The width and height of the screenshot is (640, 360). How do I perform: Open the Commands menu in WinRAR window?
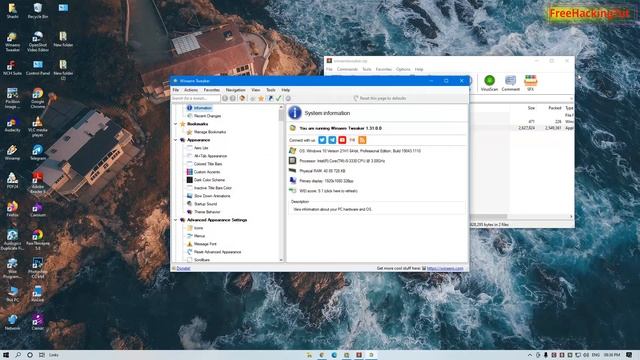tap(347, 69)
